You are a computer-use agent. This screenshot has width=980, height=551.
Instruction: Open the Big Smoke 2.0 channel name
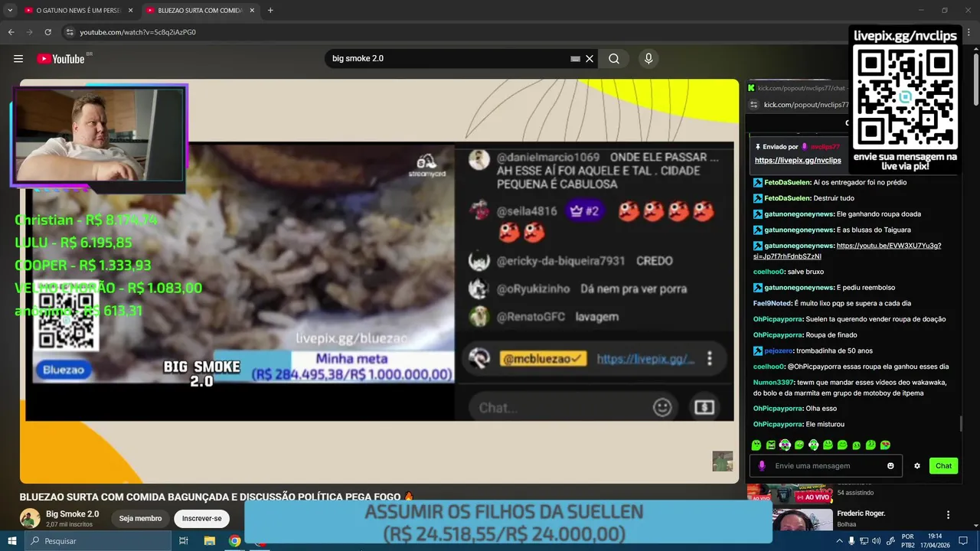pyautogui.click(x=72, y=514)
